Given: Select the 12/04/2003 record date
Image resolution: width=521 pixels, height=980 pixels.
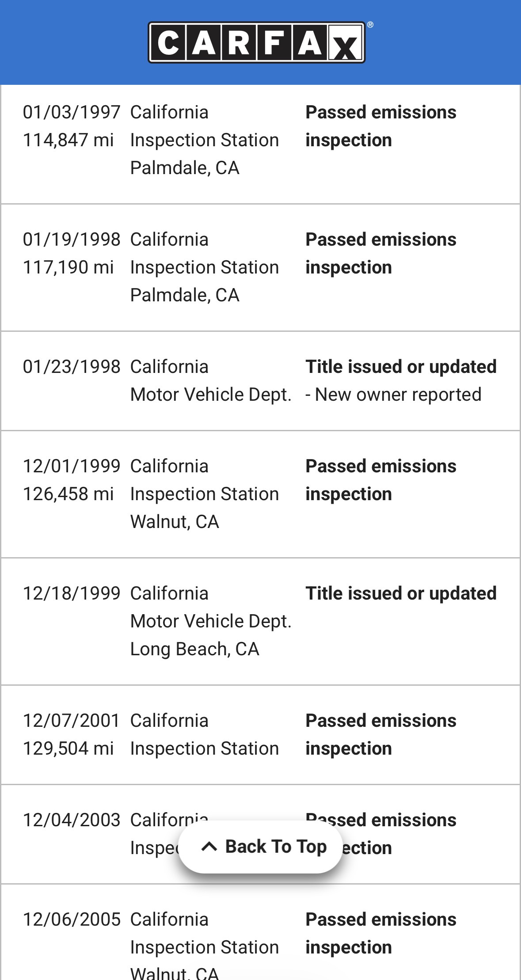Looking at the screenshot, I should [72, 820].
